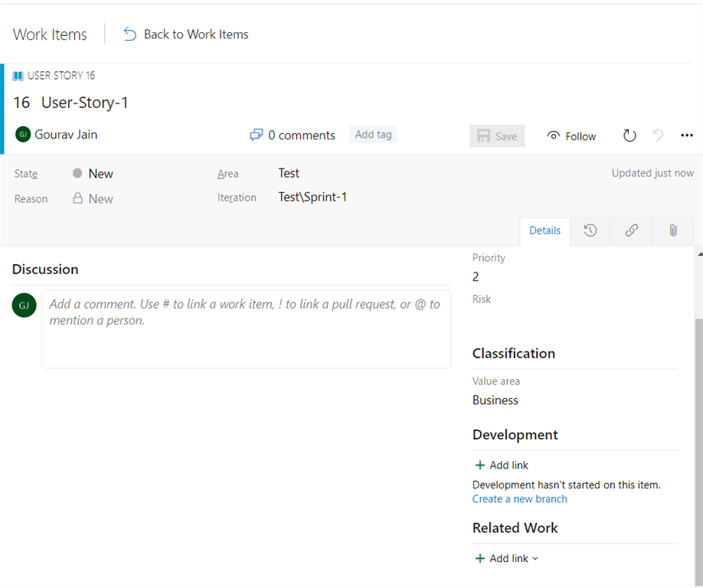Open the History tab clock icon
The image size is (703, 588).
[x=590, y=230]
